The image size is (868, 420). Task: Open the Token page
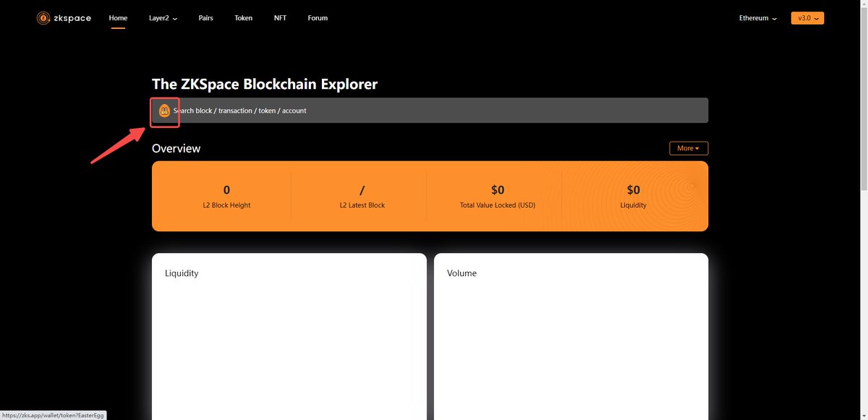coord(244,18)
